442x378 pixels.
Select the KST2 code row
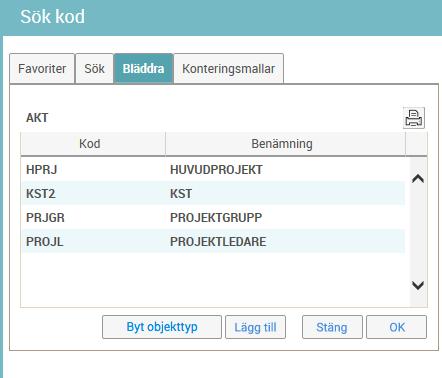[213, 194]
